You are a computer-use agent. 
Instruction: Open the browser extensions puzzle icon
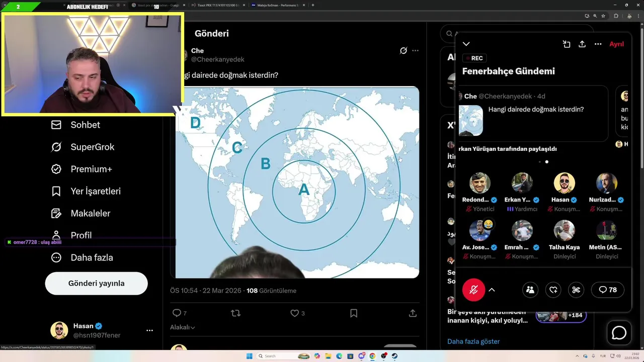click(616, 16)
